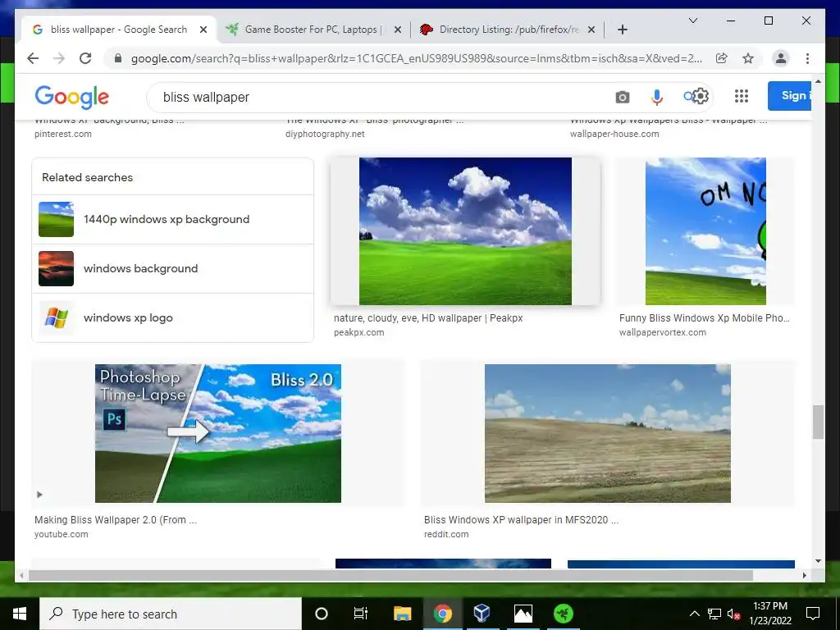Open the 1440p windows xp background thumbnail
Viewport: 840px width, 630px height.
[x=57, y=219]
